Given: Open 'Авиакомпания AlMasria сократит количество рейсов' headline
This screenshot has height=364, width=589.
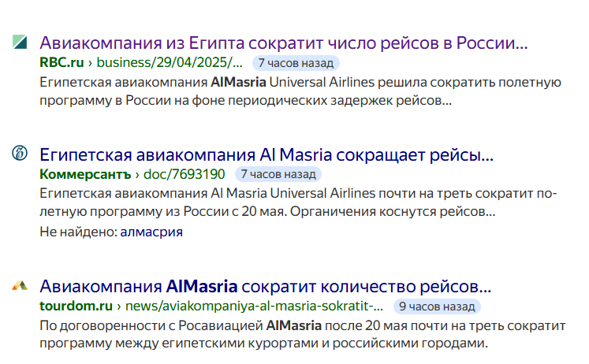Looking at the screenshot, I should tap(266, 286).
